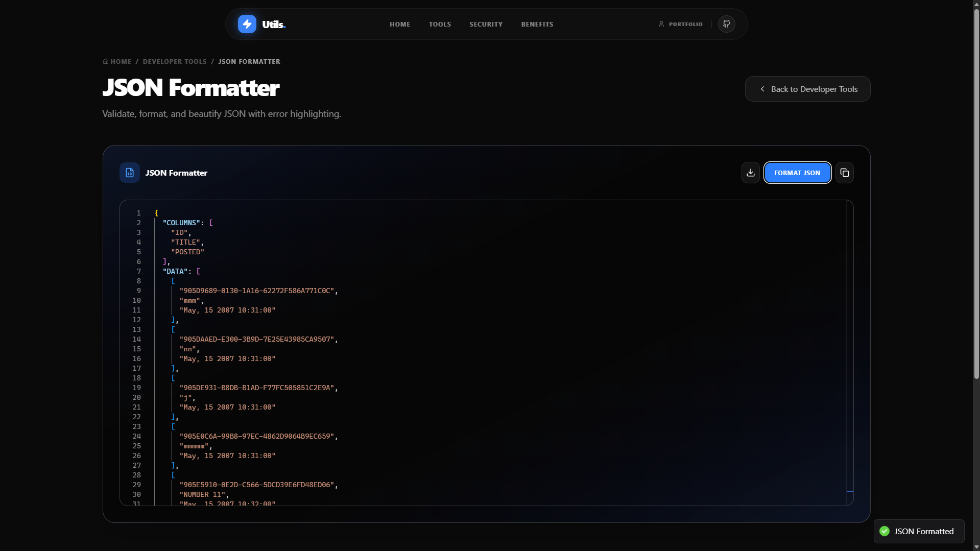Screen dimensions: 980x551
Task: Click the Portfolio user icon
Action: pos(661,23)
